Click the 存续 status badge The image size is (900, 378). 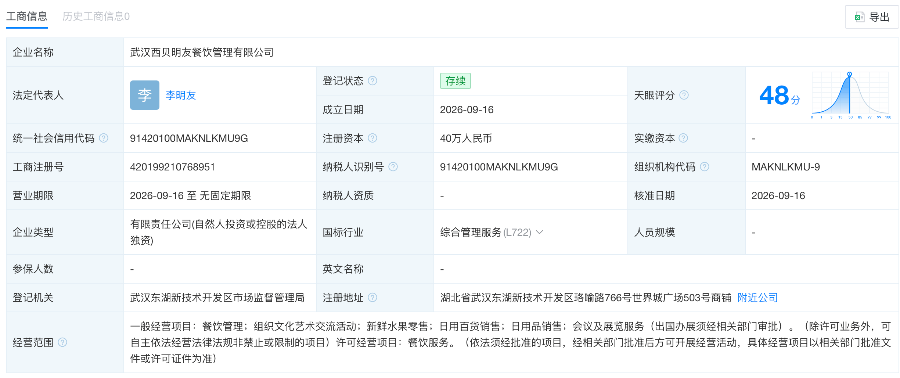(x=456, y=81)
